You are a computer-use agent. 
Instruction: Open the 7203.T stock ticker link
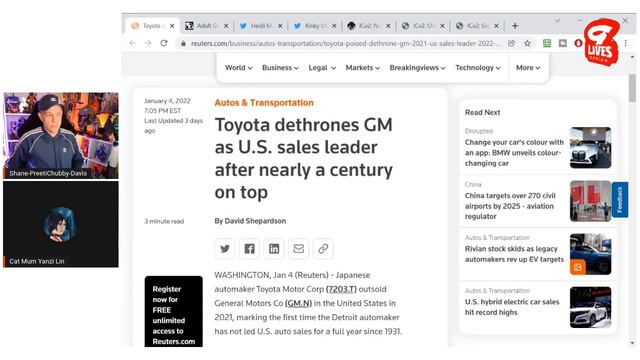coord(341,289)
